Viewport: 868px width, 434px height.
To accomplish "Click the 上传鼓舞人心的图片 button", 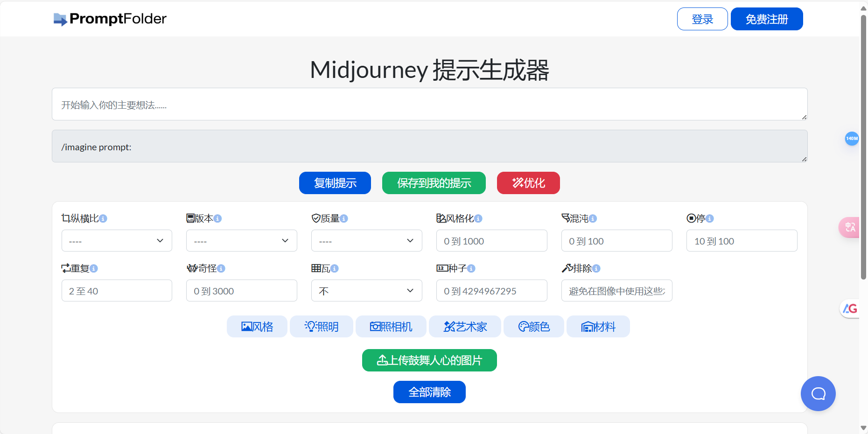I will (429, 360).
